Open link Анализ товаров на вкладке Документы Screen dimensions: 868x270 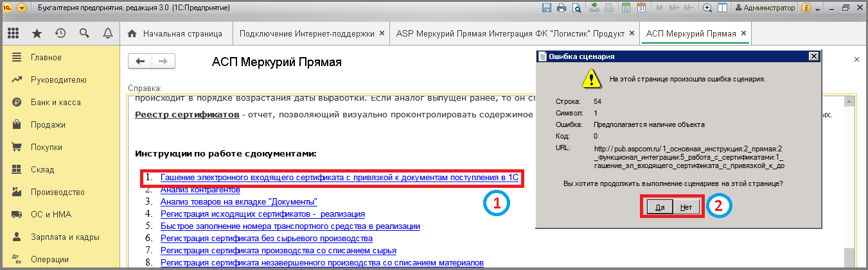click(240, 201)
